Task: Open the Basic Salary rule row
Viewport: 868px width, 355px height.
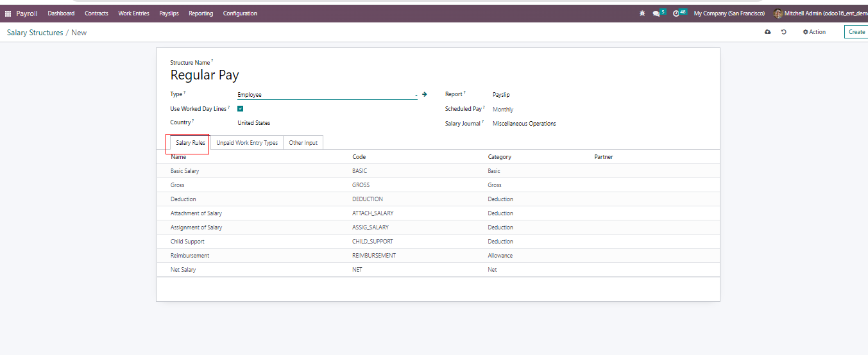Action: click(185, 171)
